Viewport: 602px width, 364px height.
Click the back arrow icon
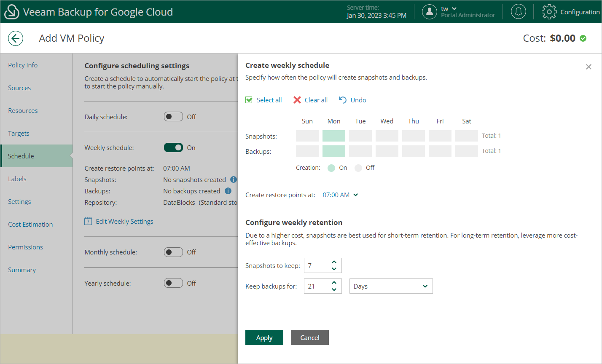coord(16,39)
